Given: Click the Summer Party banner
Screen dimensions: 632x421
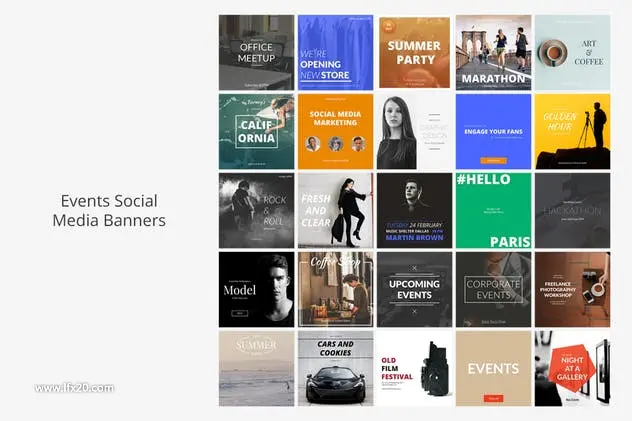Looking at the screenshot, I should 414,52.
